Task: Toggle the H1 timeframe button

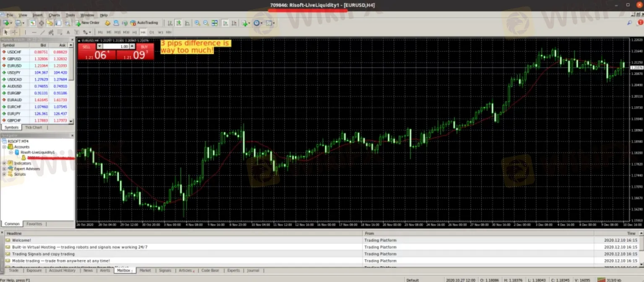Action: point(134,32)
